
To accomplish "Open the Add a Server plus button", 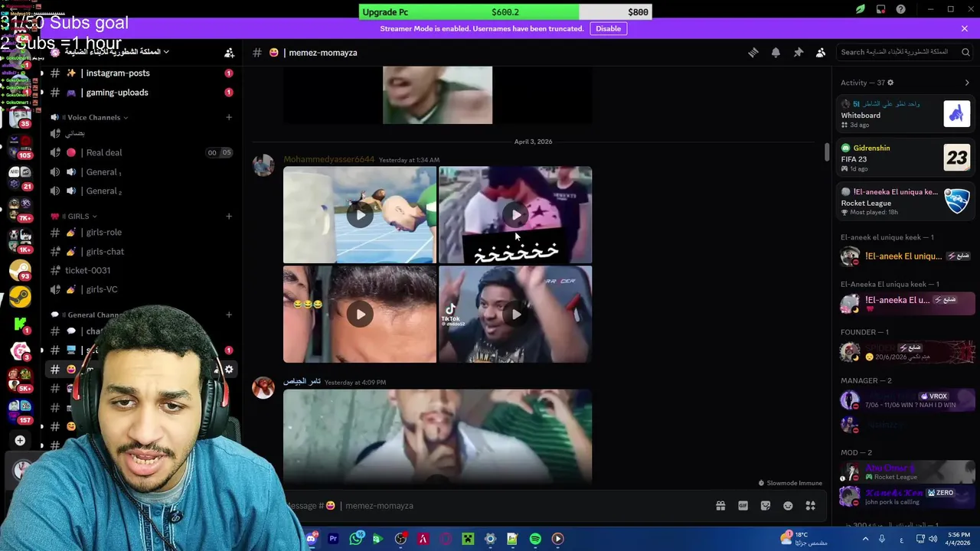I will (x=20, y=441).
